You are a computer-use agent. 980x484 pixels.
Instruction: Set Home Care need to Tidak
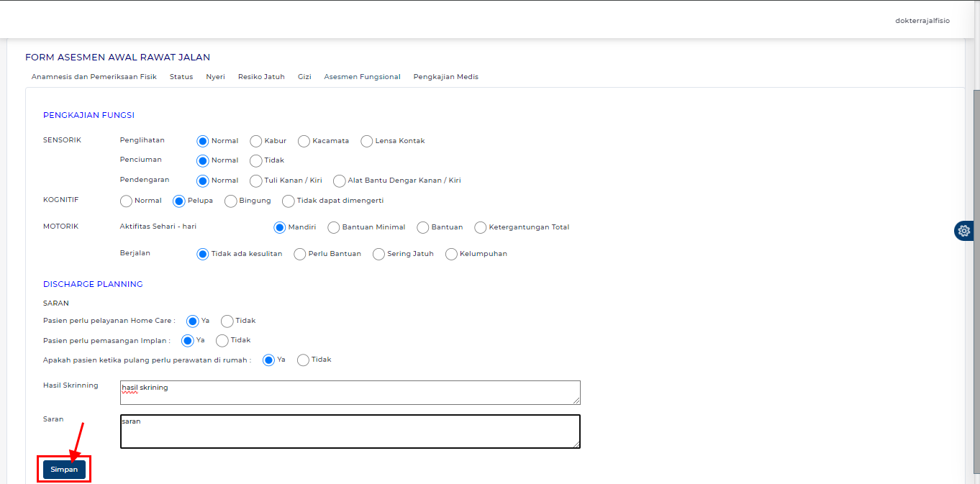click(x=227, y=321)
